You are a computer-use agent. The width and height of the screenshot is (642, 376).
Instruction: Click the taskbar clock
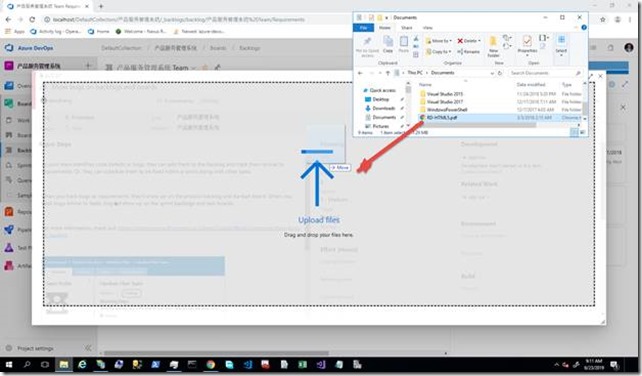pyautogui.click(x=593, y=365)
